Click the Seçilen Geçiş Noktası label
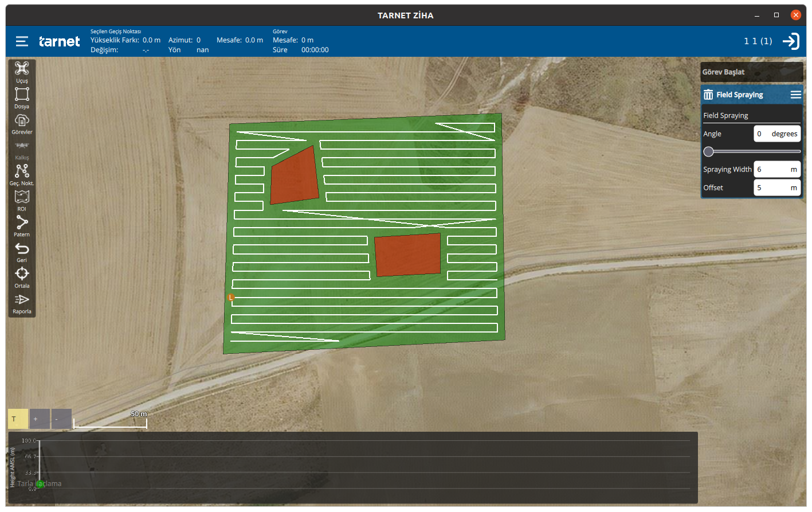This screenshot has width=812, height=512. click(x=116, y=32)
